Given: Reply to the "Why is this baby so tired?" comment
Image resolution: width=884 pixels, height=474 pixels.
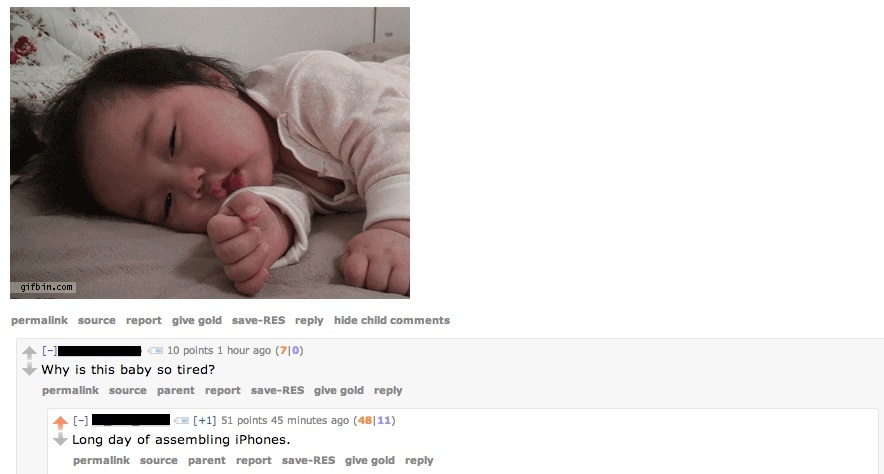Looking at the screenshot, I should click(388, 391).
